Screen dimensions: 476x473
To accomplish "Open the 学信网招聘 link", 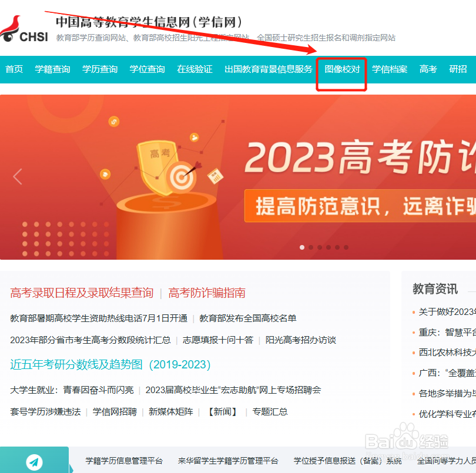I will click(x=115, y=412).
